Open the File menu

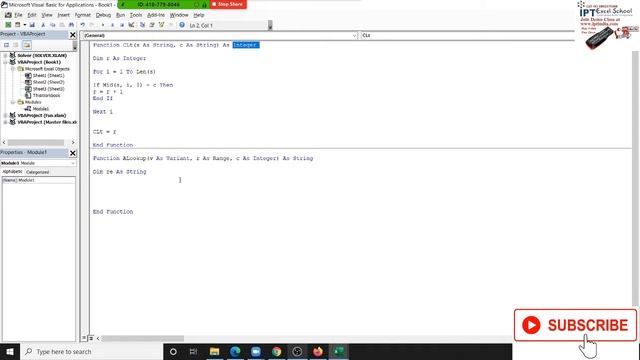coord(18,15)
